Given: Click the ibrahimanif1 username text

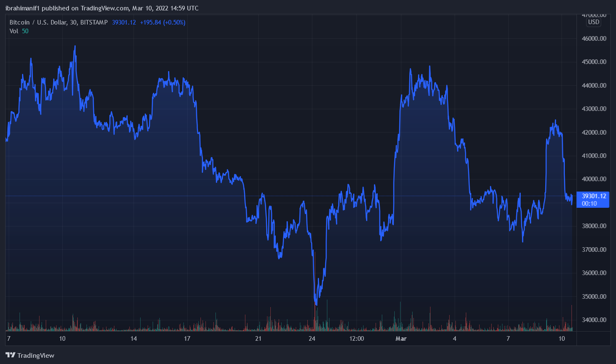Looking at the screenshot, I should pos(23,8).
